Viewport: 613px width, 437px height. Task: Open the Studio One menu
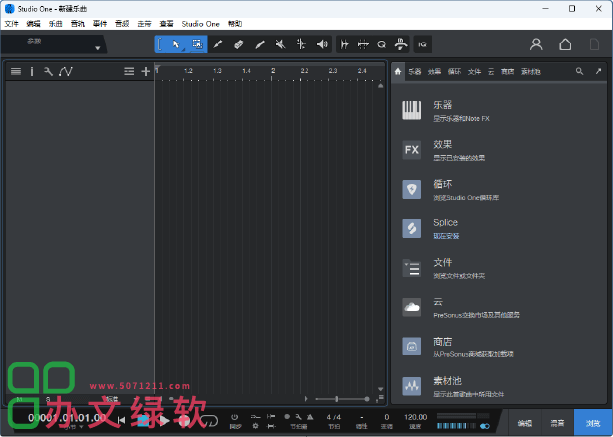pyautogui.click(x=201, y=24)
